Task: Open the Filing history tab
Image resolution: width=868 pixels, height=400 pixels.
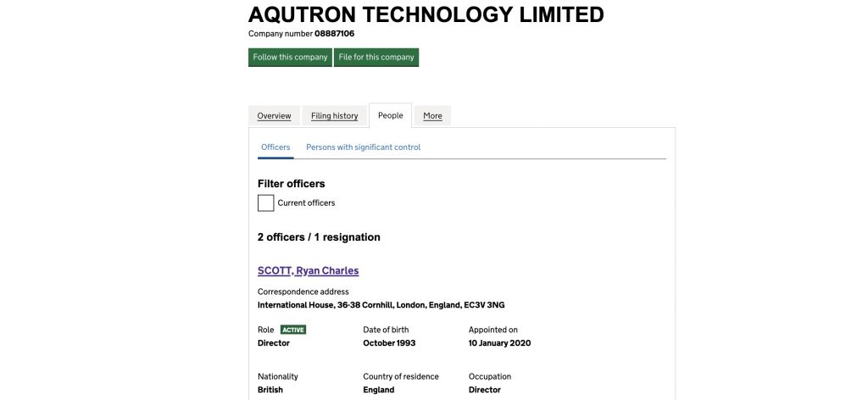Action: (334, 116)
